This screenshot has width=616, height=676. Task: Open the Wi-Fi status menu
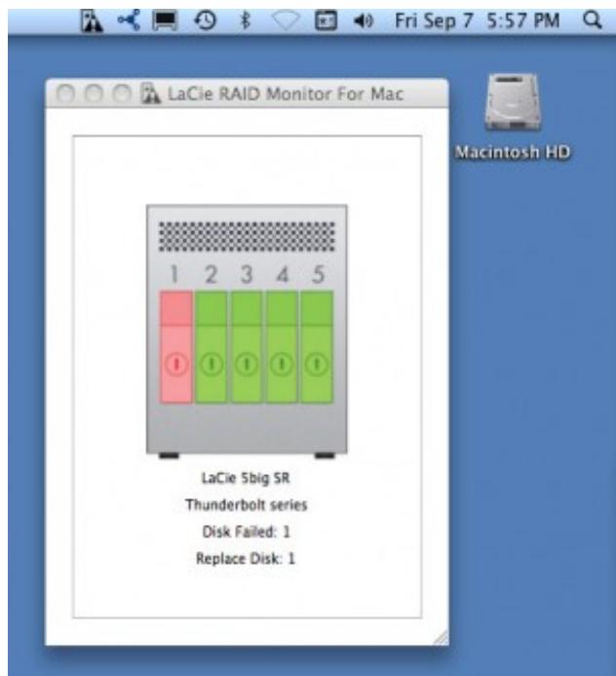pos(286,21)
